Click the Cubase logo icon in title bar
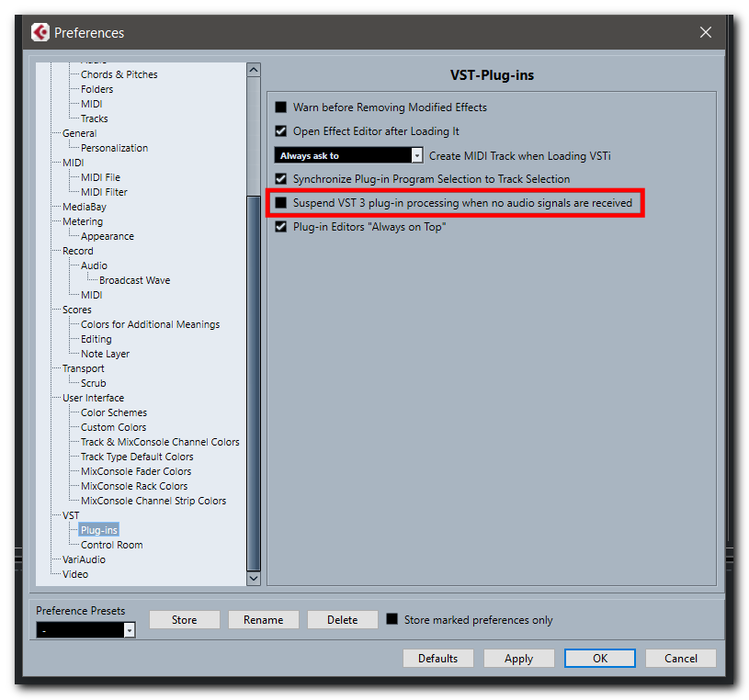This screenshot has width=749, height=700. coord(40,32)
